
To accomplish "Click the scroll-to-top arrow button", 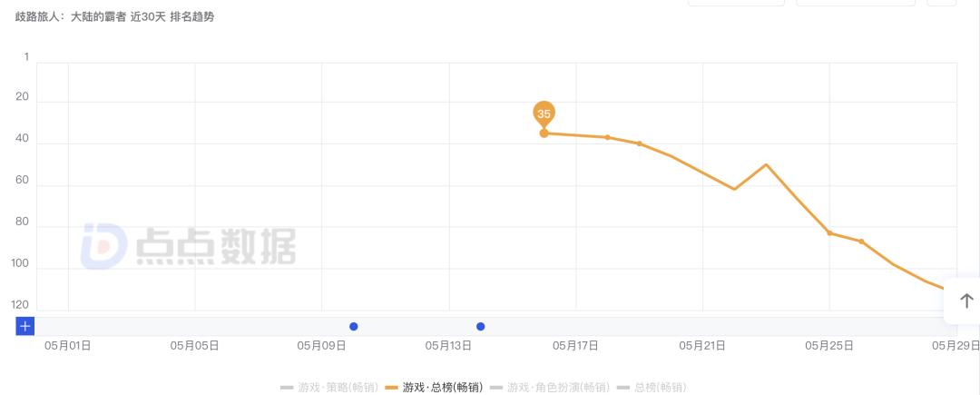I will [x=966, y=301].
